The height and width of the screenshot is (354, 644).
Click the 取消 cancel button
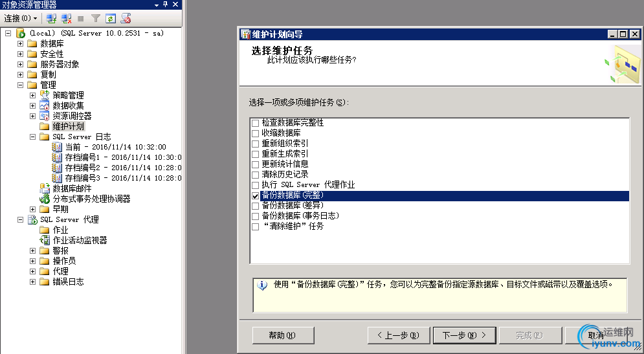[596, 335]
